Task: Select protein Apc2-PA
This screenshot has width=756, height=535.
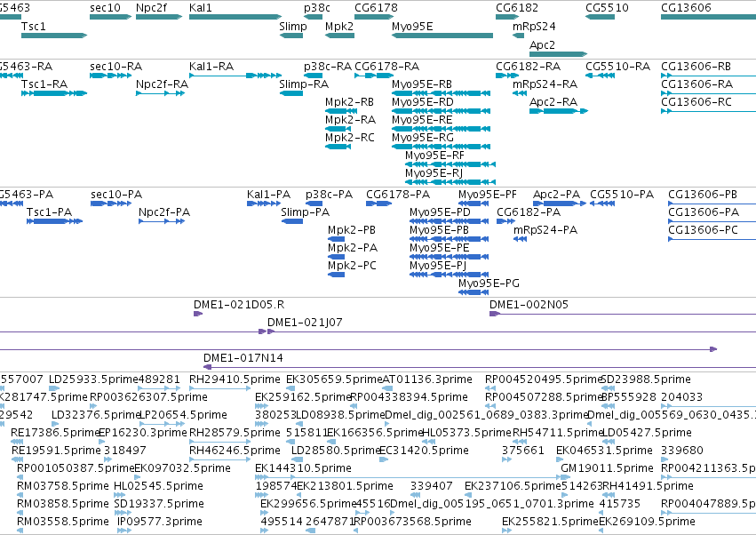Action: click(x=560, y=204)
